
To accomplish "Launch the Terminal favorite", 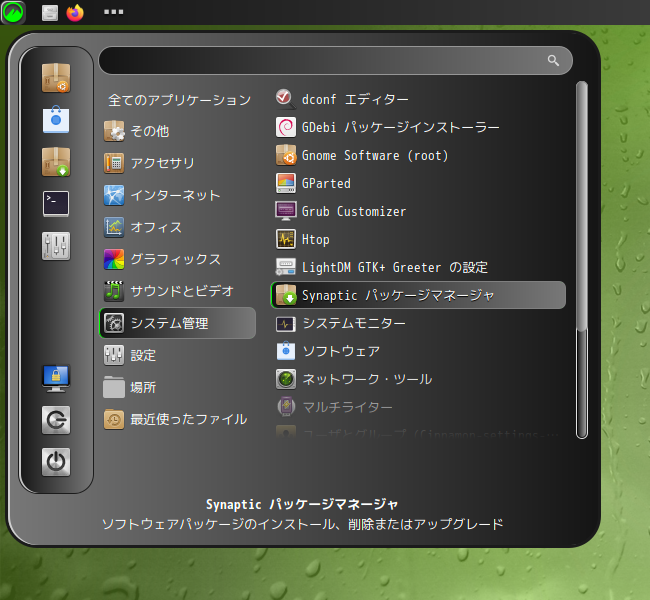I will tap(56, 204).
